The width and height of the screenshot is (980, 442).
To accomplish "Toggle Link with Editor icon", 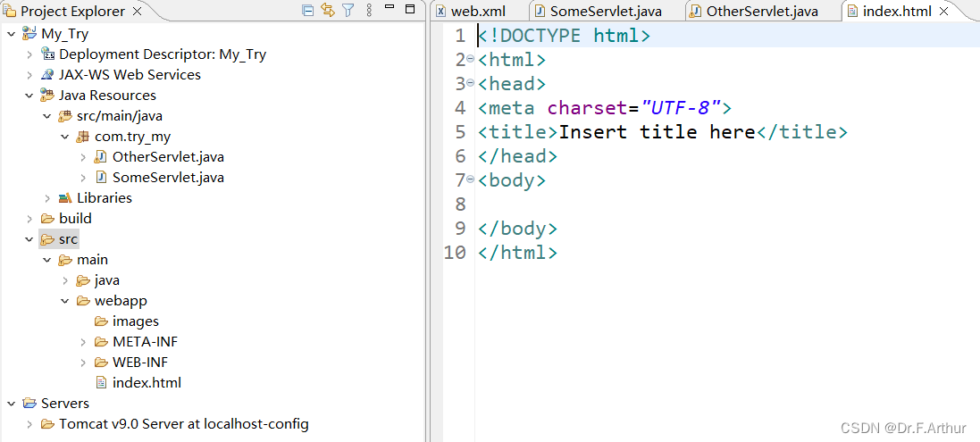I will [x=328, y=10].
